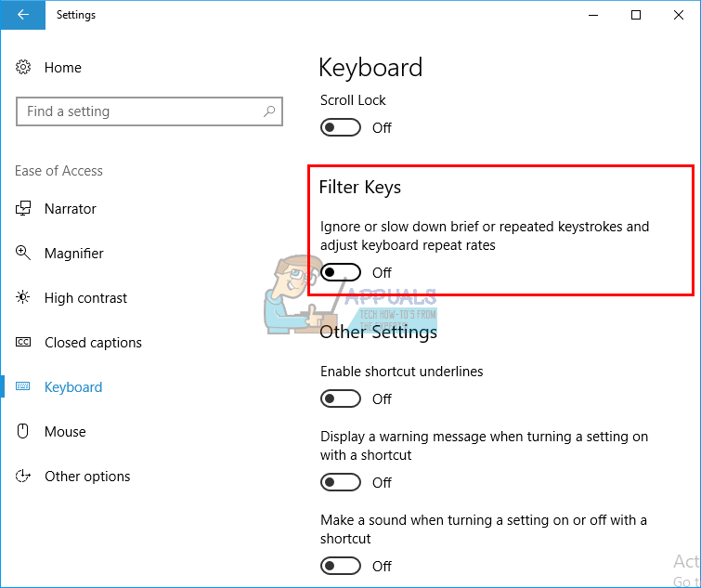Toggle the shortcut warning message switch
The height and width of the screenshot is (588, 701).
(x=341, y=483)
